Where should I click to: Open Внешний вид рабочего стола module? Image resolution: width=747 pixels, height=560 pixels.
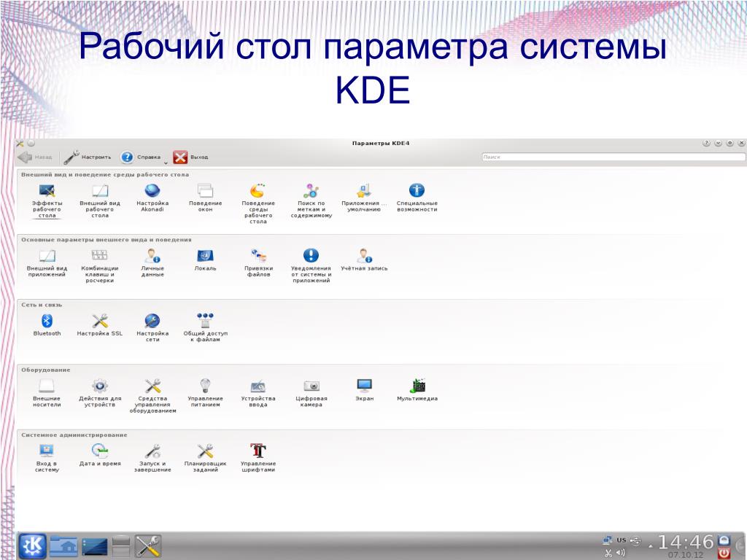[x=99, y=201]
